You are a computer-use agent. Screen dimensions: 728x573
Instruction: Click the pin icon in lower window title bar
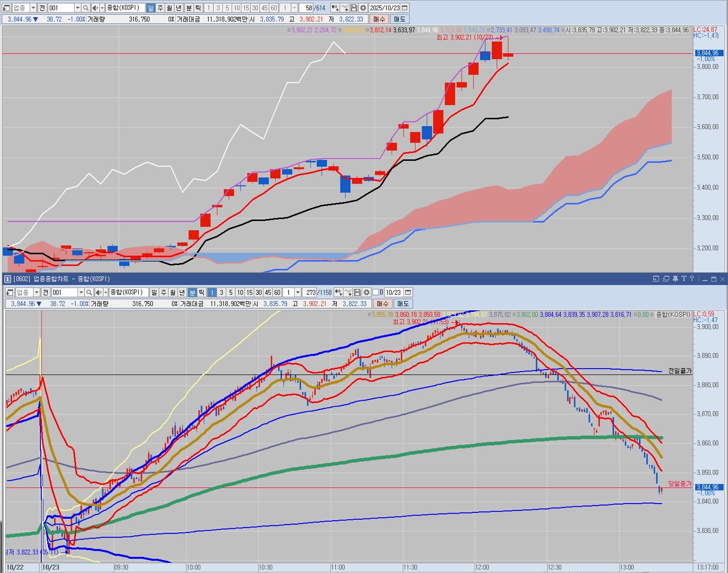point(675,279)
